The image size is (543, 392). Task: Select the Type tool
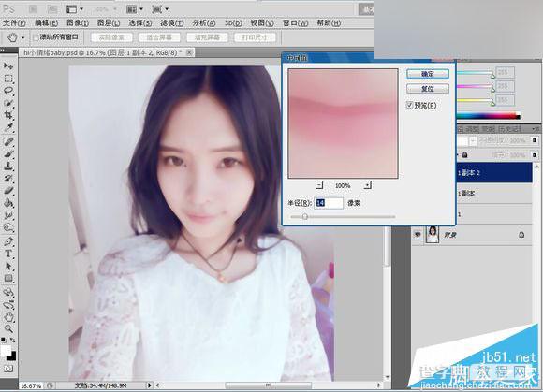pos(8,254)
